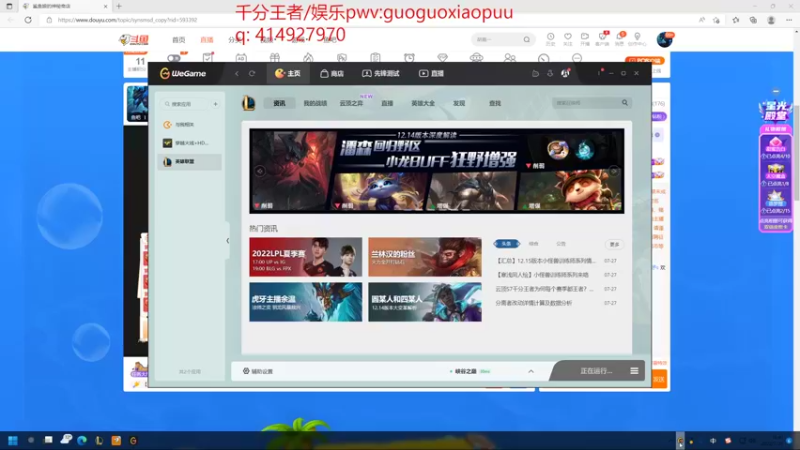The image size is (800, 450).
Task: Open the Windows Start menu
Action: pos(13,440)
